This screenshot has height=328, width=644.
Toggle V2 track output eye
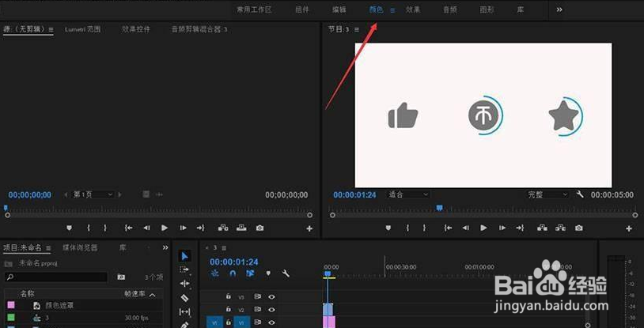271,309
